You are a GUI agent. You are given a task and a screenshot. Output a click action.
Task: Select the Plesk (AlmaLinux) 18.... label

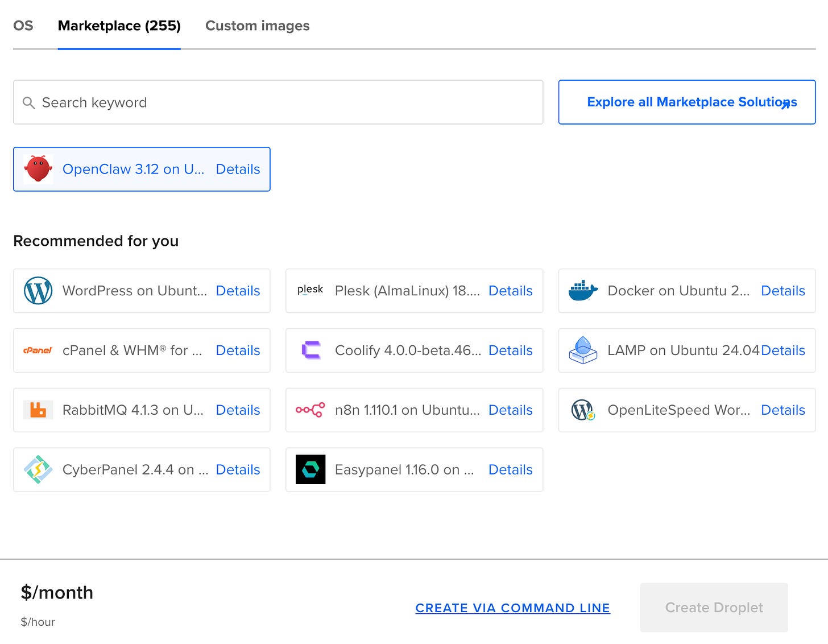click(407, 291)
